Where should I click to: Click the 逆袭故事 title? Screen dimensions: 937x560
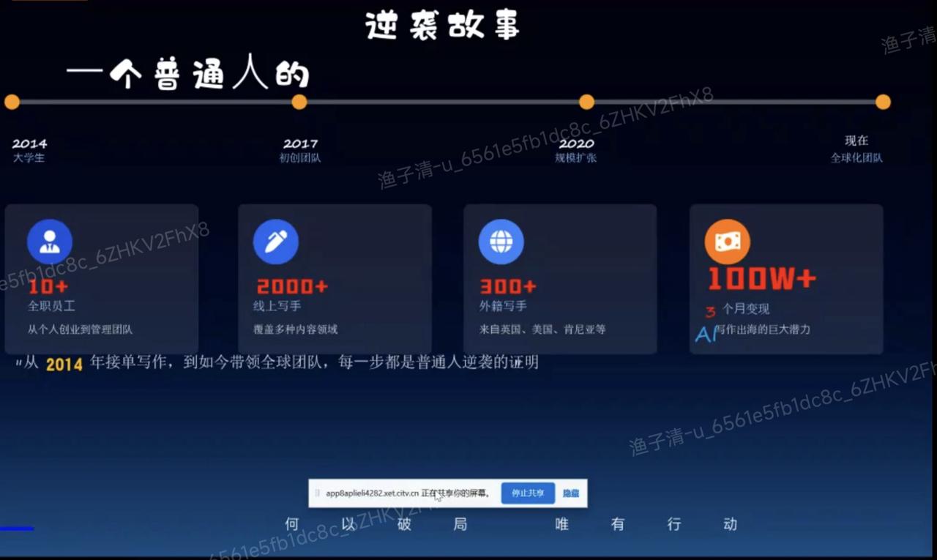click(443, 25)
